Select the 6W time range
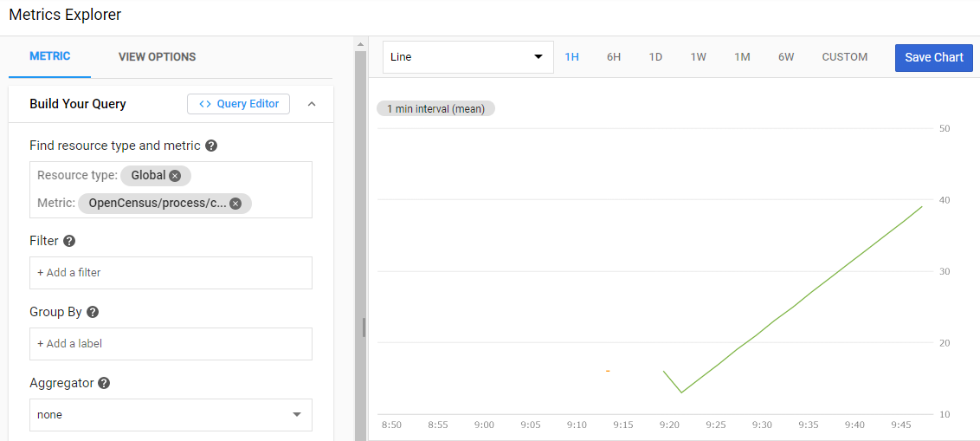 coord(785,57)
